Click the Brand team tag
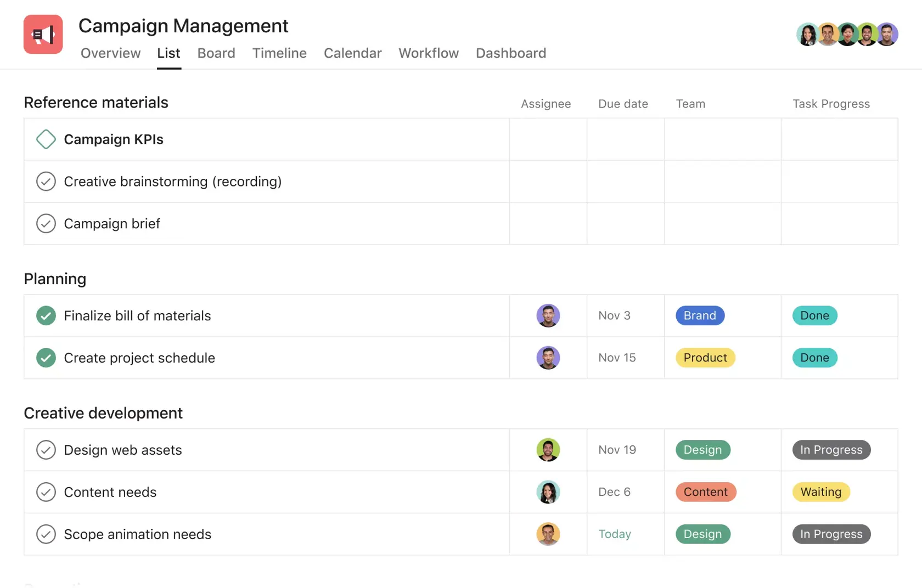 (700, 315)
